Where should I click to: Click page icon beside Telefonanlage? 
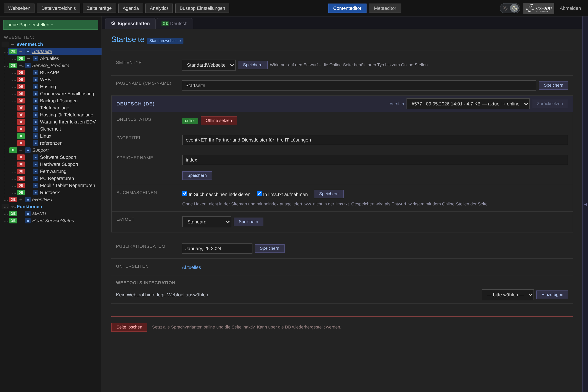pyautogui.click(x=36, y=108)
